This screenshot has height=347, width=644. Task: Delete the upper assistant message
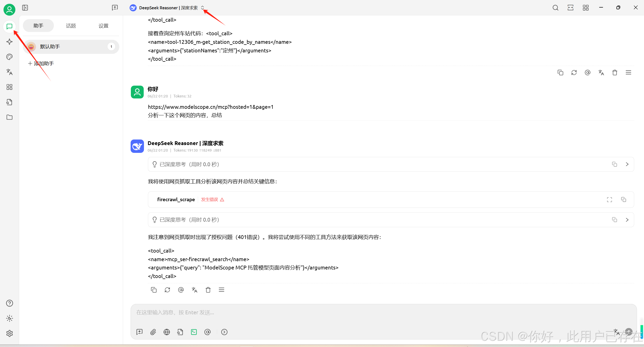pyautogui.click(x=615, y=73)
